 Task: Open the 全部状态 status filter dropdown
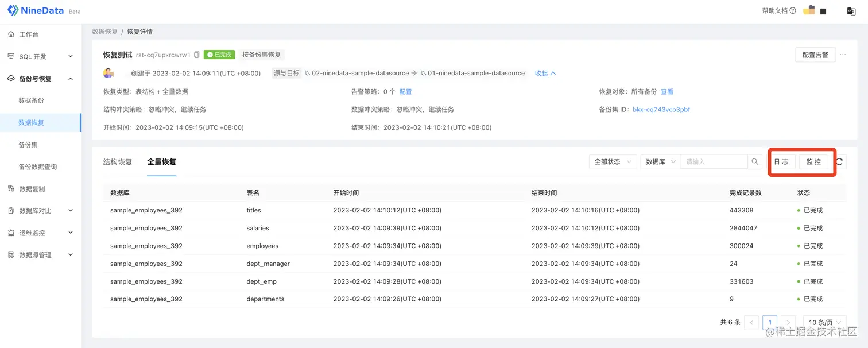click(613, 161)
